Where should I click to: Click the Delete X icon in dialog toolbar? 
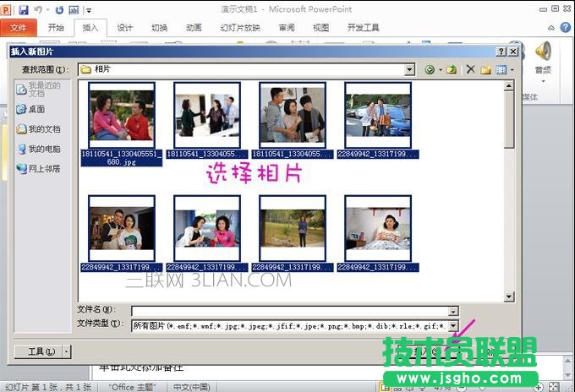[x=471, y=69]
